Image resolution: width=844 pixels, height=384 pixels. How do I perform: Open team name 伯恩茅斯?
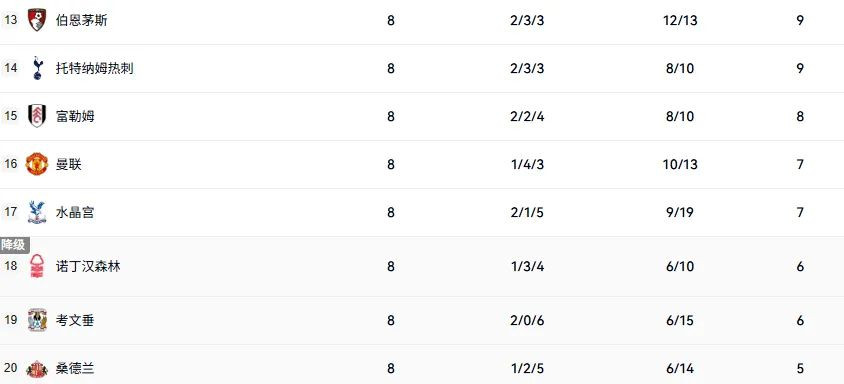pos(81,20)
